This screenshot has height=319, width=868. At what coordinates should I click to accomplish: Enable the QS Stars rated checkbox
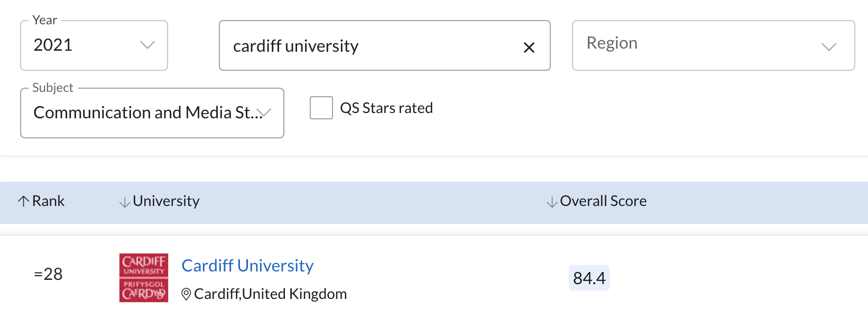pos(321,108)
